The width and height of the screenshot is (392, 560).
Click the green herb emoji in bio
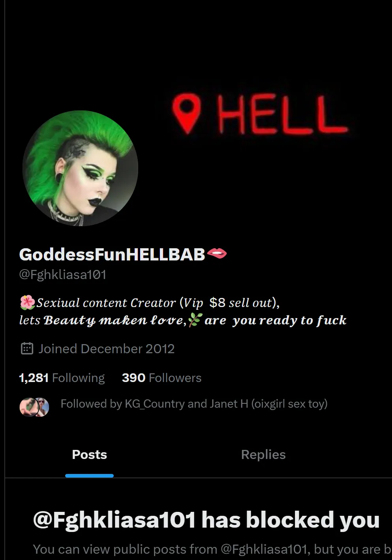pos(195,320)
